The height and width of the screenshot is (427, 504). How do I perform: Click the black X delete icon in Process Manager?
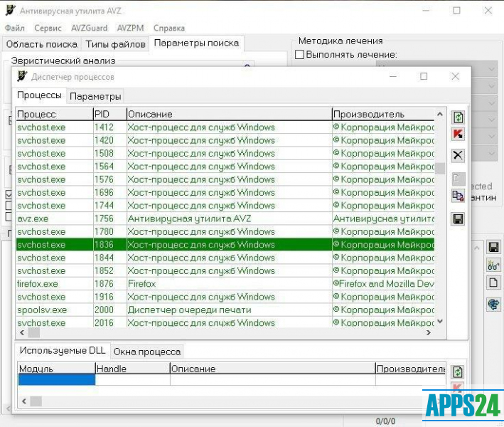pos(458,156)
